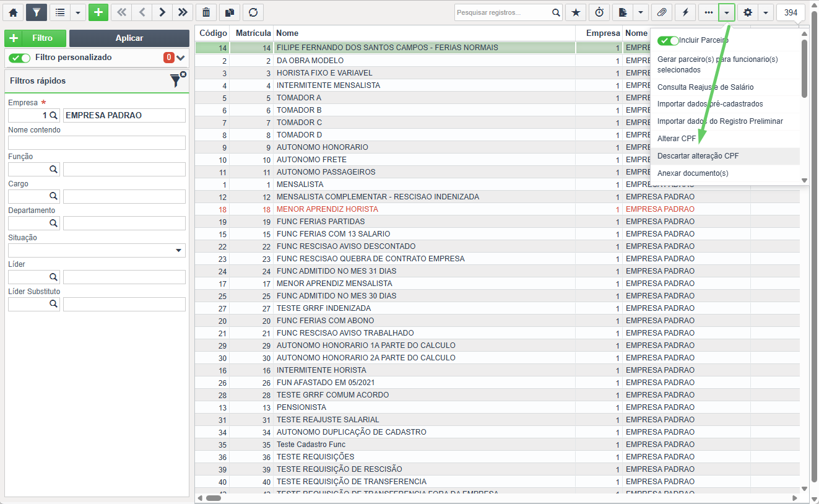Refresh the records grid

(253, 12)
